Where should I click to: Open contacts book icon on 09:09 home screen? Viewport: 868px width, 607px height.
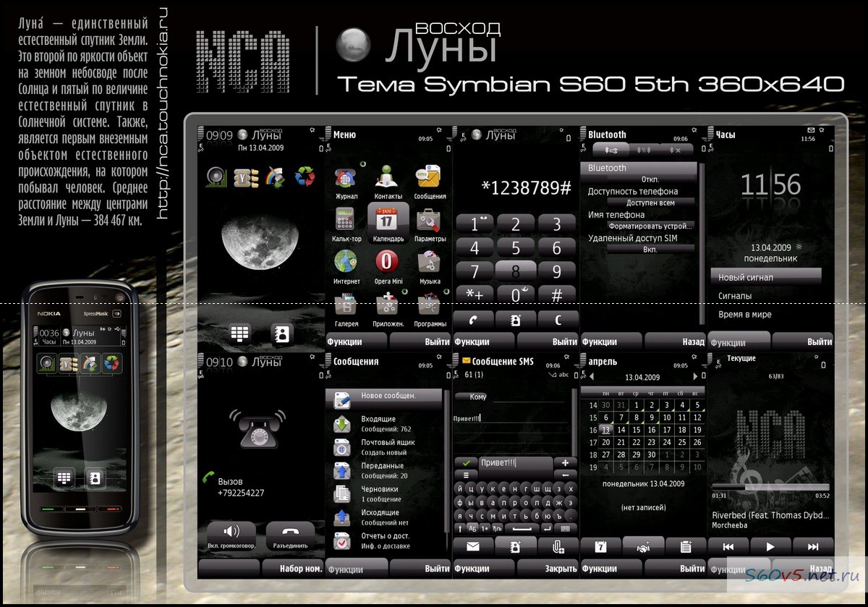[x=281, y=334]
